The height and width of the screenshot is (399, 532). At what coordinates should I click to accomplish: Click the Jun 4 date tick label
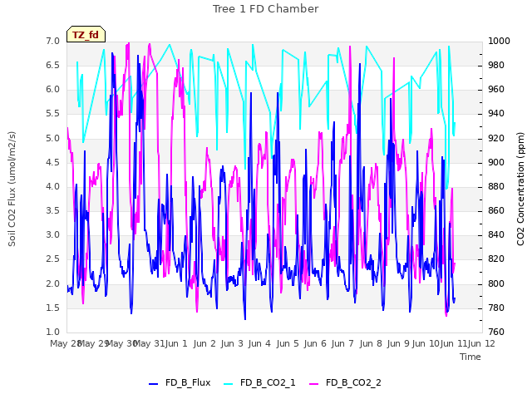[x=259, y=343]
